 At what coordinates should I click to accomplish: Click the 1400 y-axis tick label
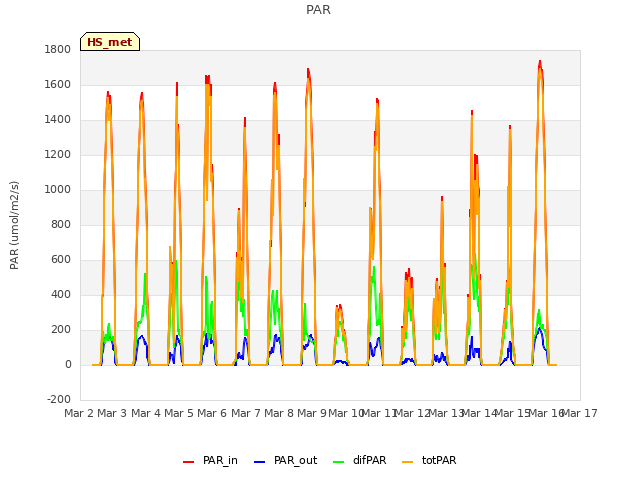58,120
